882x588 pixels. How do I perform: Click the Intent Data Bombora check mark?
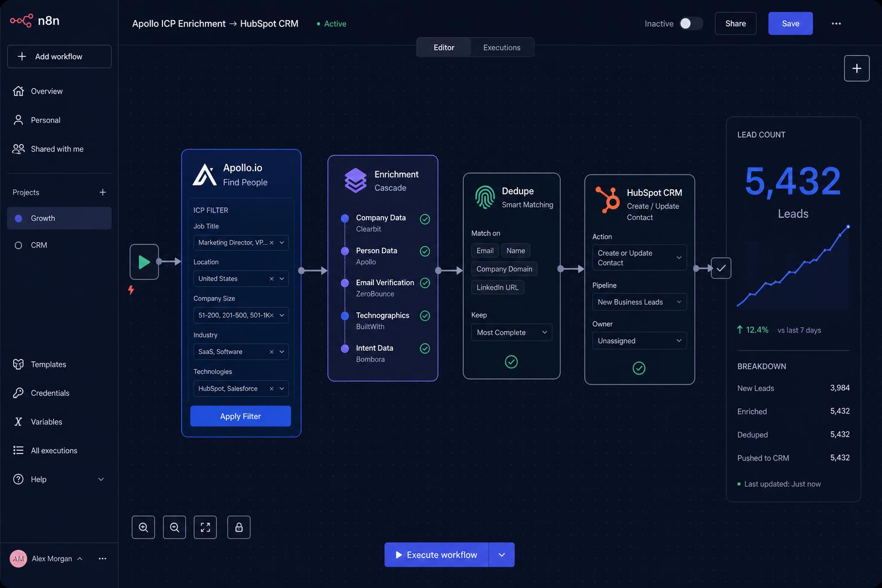pos(425,349)
